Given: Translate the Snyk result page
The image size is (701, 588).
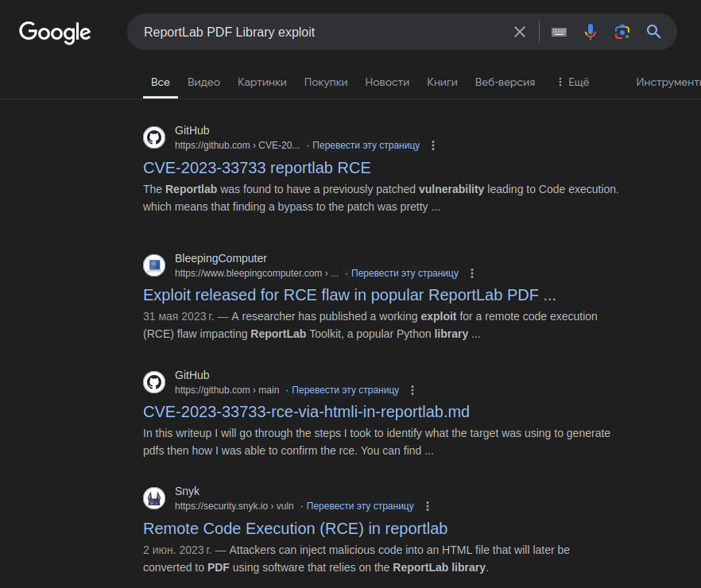Looking at the screenshot, I should tap(360, 506).
